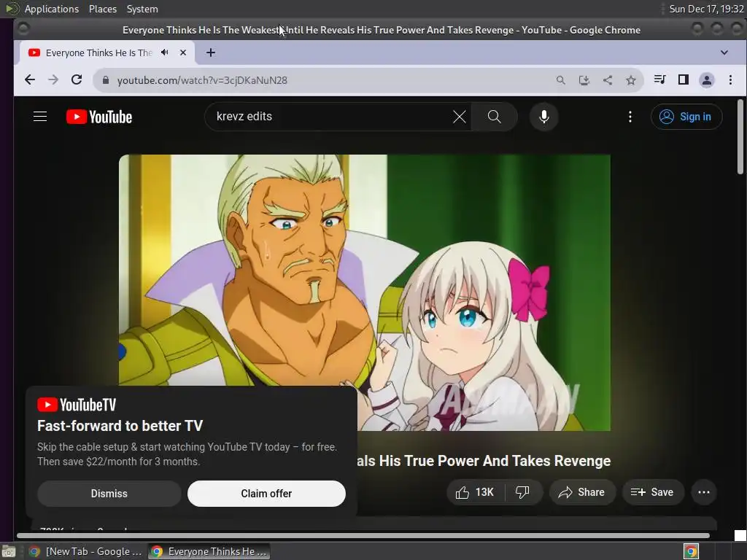
Task: Claim the YouTube TV offer
Action: pos(266,494)
